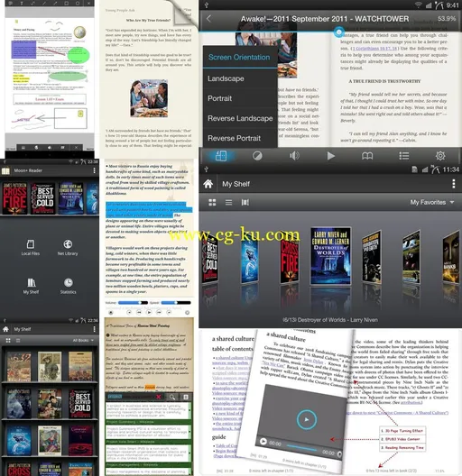Open Cross Fire cover on Moon+ Reader home
Screen dimensions: 462x476
pos(14,198)
